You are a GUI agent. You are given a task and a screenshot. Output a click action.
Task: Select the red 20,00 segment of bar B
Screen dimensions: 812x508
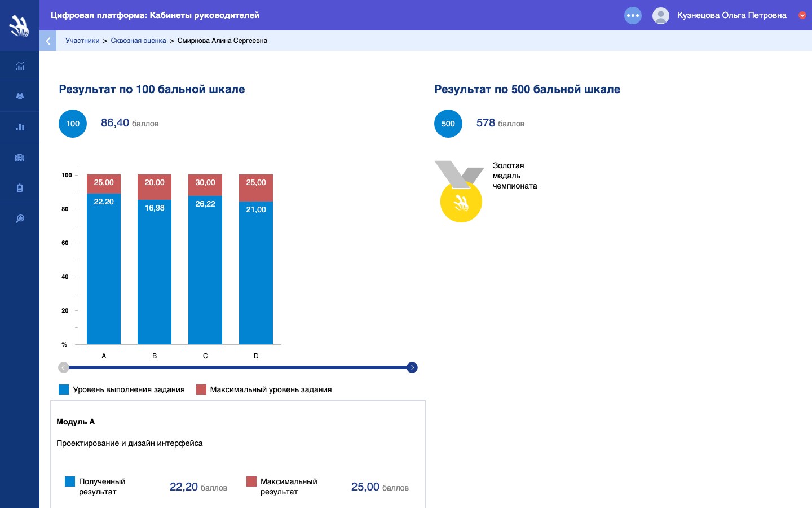(x=155, y=187)
